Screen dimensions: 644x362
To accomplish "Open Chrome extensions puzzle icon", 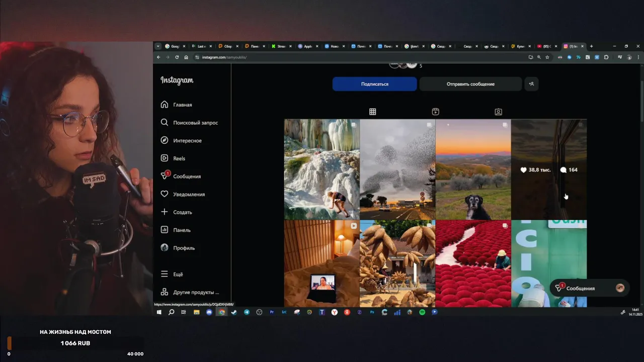I will (x=606, y=57).
